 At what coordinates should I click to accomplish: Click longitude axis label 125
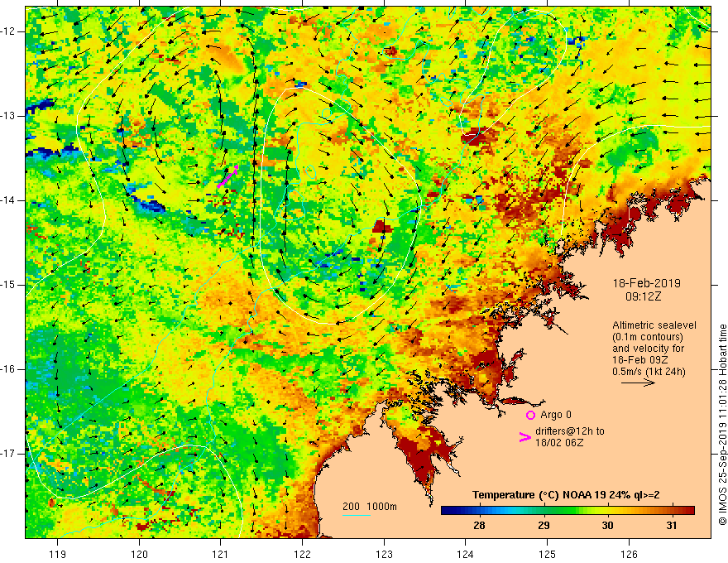[548, 554]
